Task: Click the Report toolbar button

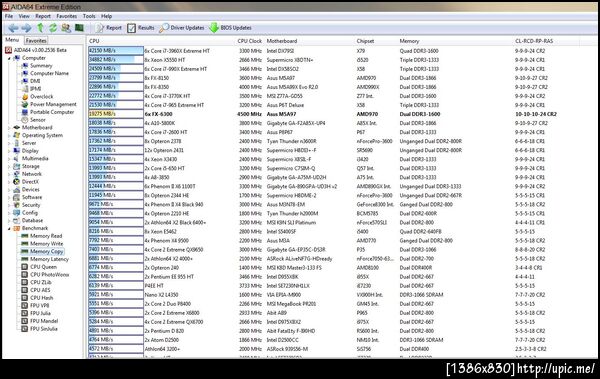Action: point(108,28)
